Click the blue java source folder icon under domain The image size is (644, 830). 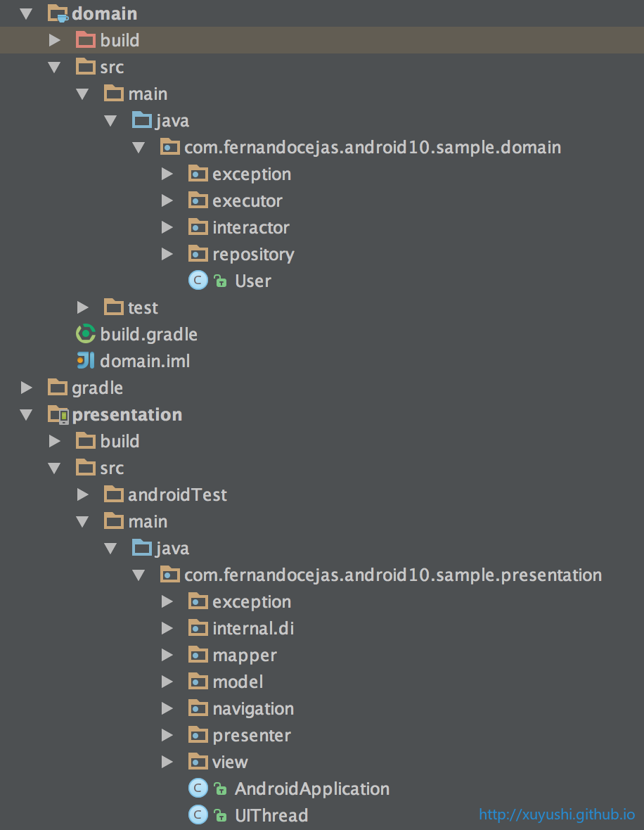pyautogui.click(x=141, y=120)
